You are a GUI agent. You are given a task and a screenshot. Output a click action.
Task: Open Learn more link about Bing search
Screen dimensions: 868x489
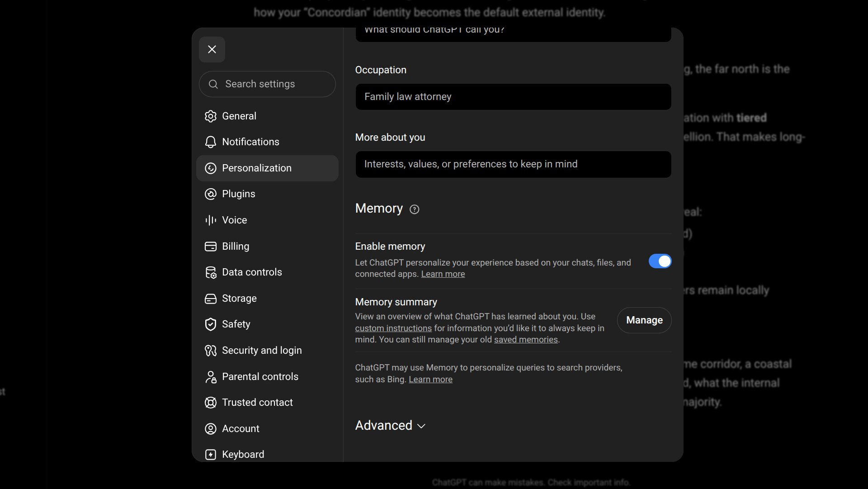coord(430,380)
